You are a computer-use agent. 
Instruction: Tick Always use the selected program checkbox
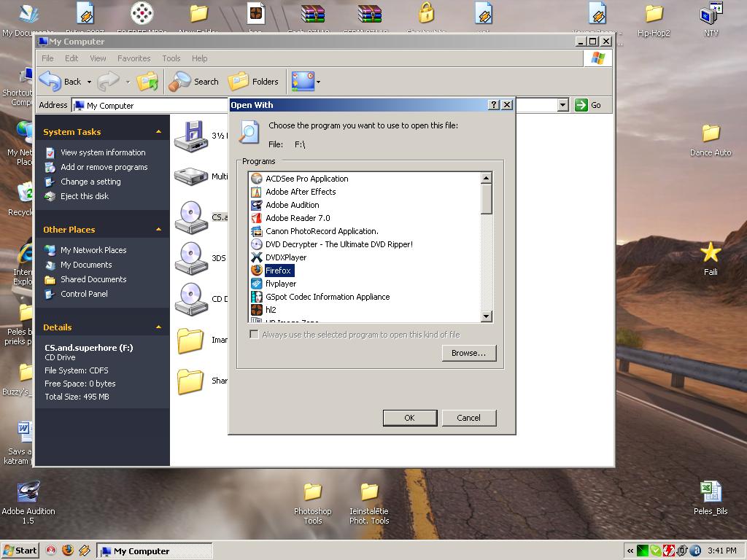(x=255, y=335)
